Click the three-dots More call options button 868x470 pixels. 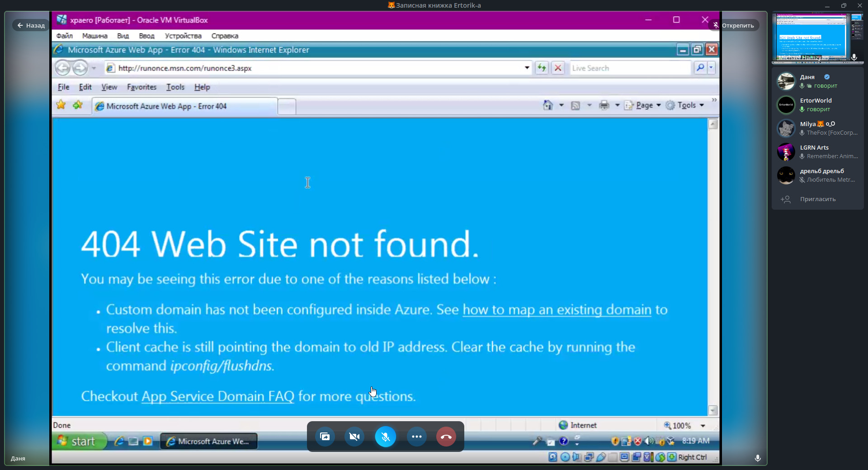pyautogui.click(x=417, y=437)
